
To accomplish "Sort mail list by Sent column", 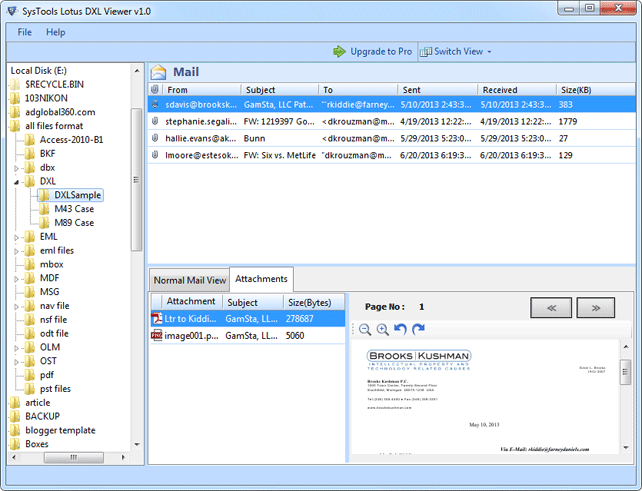I will (x=438, y=90).
